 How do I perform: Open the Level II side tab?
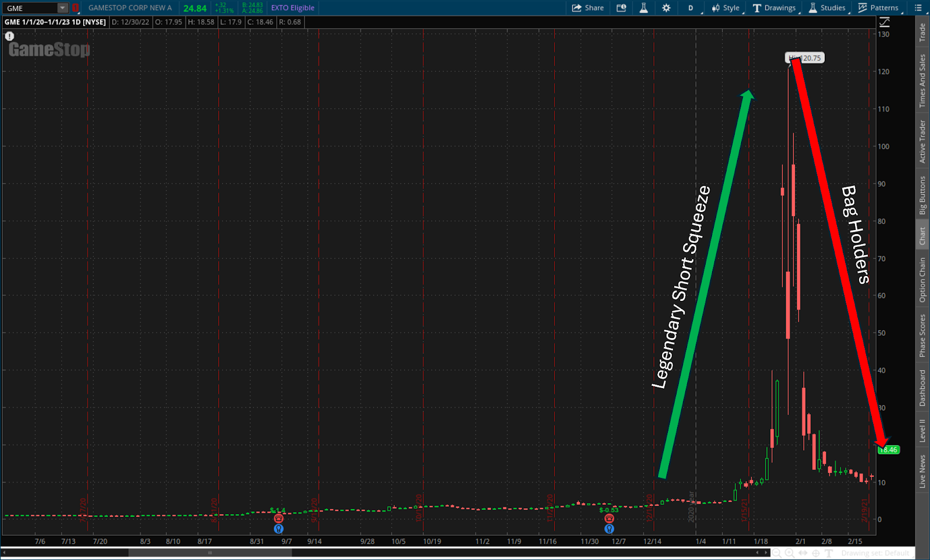pyautogui.click(x=922, y=430)
